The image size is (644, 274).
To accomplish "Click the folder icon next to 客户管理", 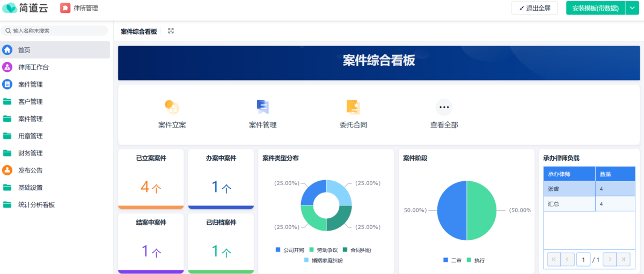I will [x=7, y=101].
